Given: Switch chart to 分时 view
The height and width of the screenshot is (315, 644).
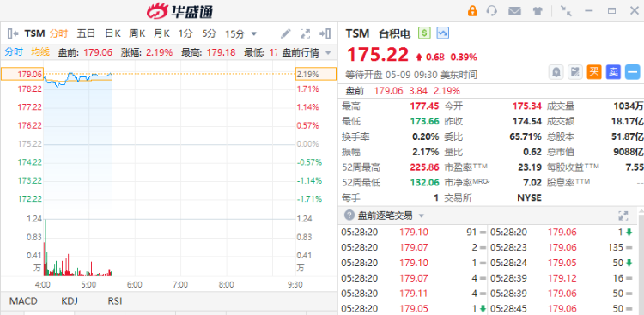Looking at the screenshot, I should point(58,33).
